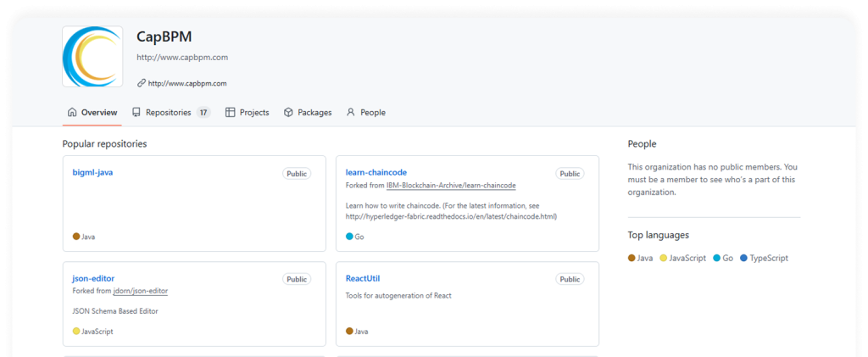Click the Overview home icon
868x357 pixels.
(x=72, y=113)
